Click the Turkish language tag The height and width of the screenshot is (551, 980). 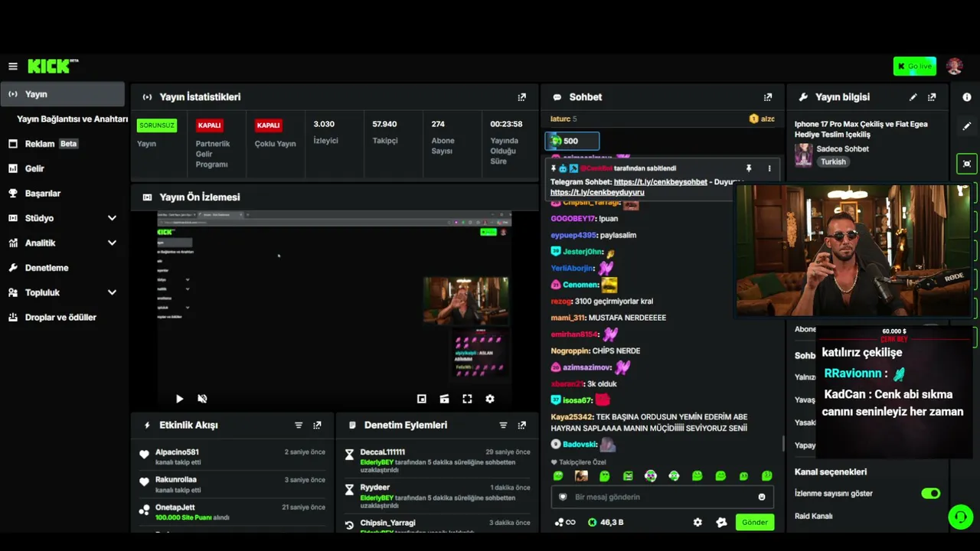pos(833,162)
